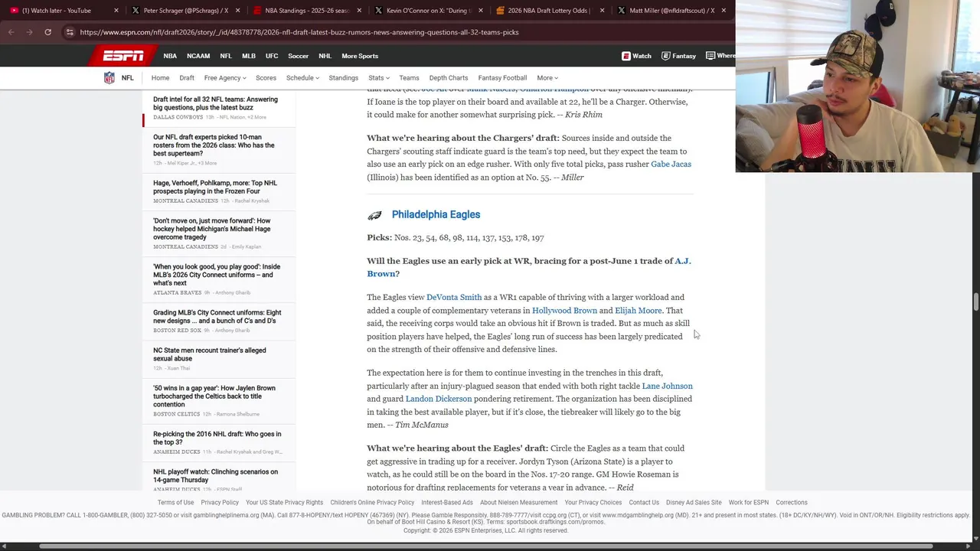
Task: Open the Fantasy icon link
Action: tap(678, 56)
